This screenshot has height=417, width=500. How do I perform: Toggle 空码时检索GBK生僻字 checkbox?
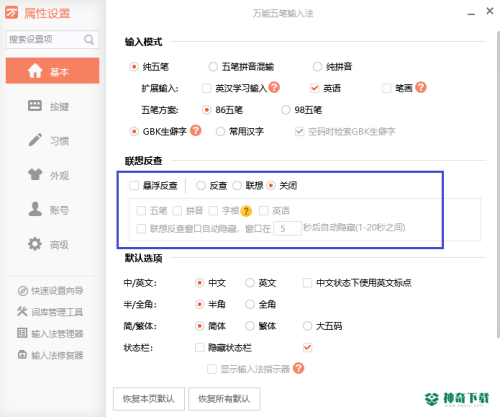pos(299,131)
